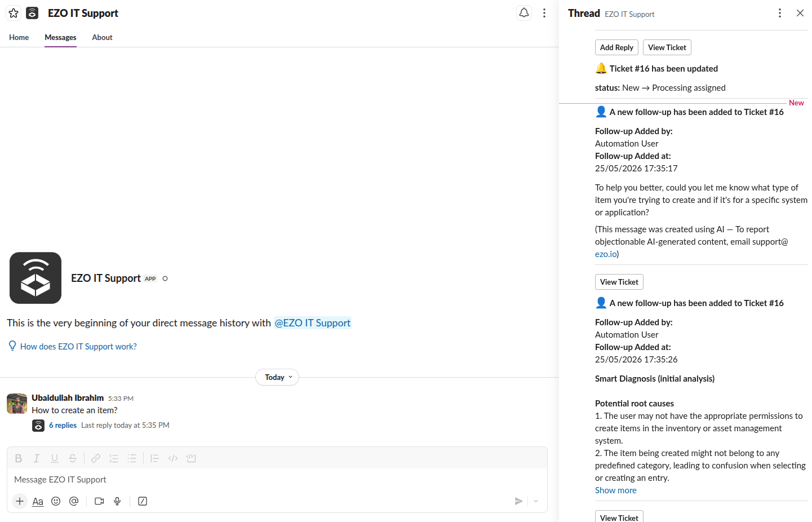The height and width of the screenshot is (522, 812).
Task: Open the Today date dropdown
Action: [277, 377]
